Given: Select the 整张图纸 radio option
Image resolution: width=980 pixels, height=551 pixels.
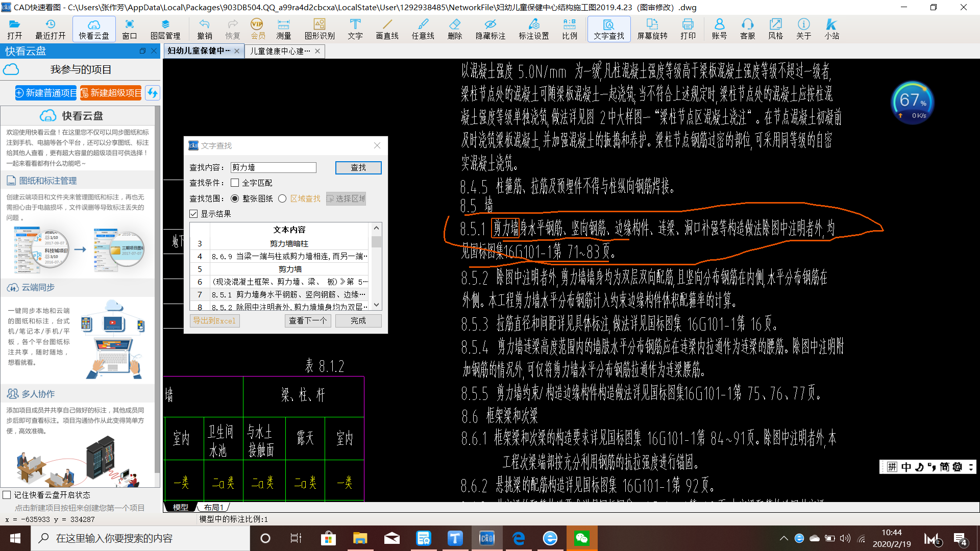Looking at the screenshot, I should 235,198.
